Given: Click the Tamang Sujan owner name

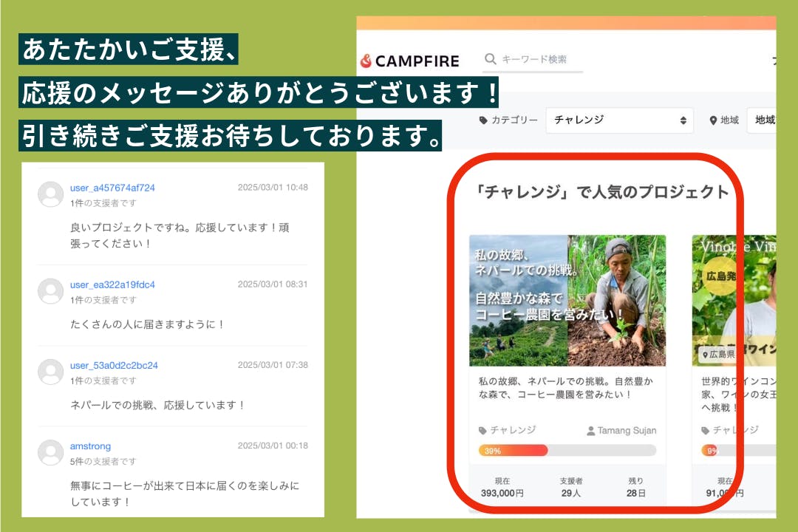Looking at the screenshot, I should click(627, 431).
